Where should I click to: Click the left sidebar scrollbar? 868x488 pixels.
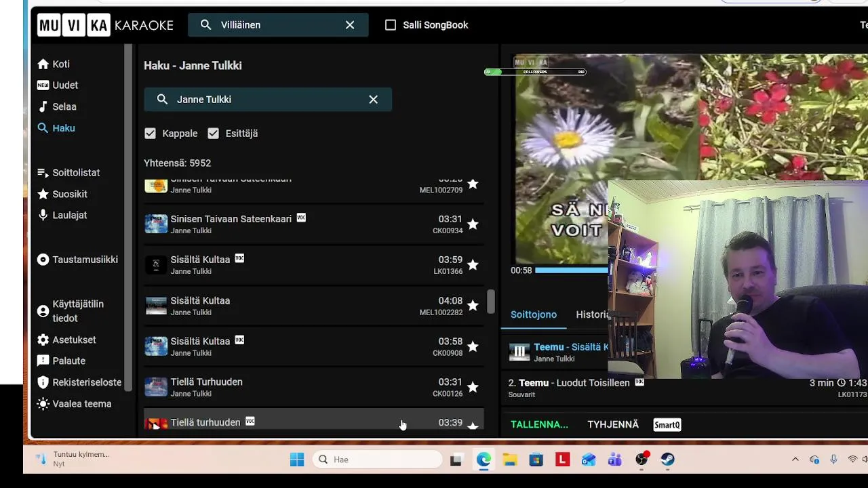129,217
